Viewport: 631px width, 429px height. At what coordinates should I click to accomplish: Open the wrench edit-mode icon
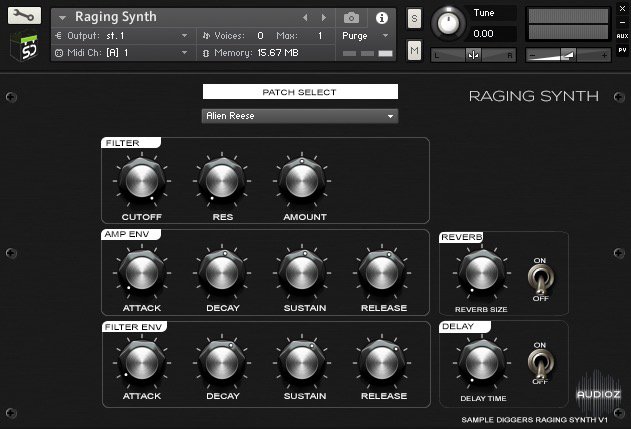coord(24,16)
